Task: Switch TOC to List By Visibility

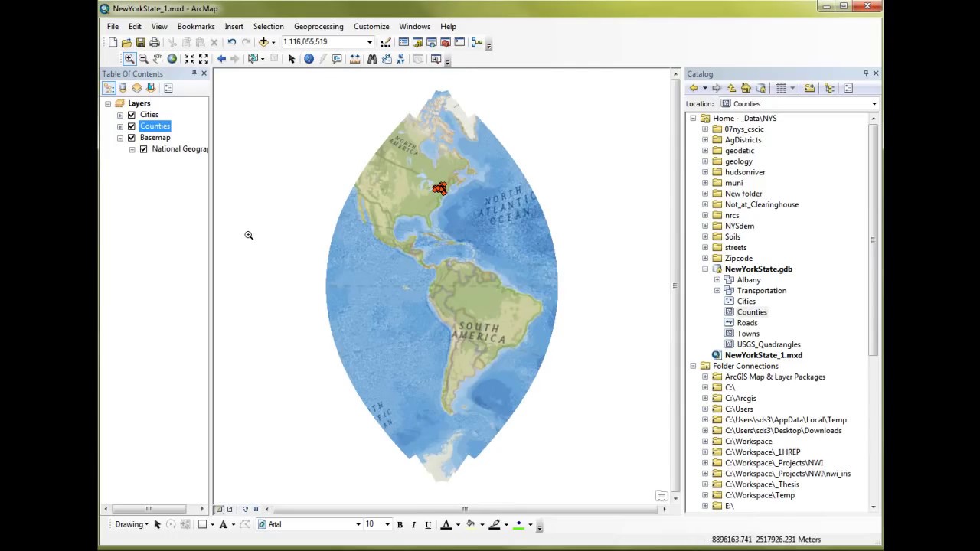Action: 136,88
